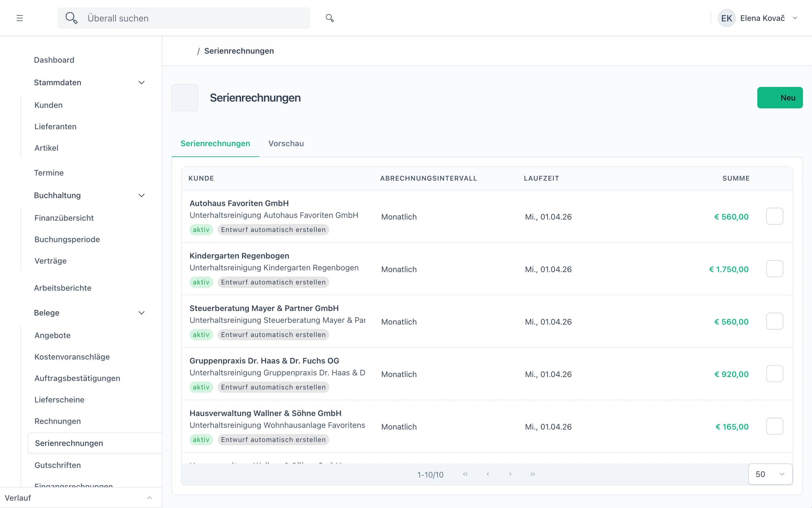
Task: Click the search magnifier inside the search field
Action: click(x=71, y=18)
